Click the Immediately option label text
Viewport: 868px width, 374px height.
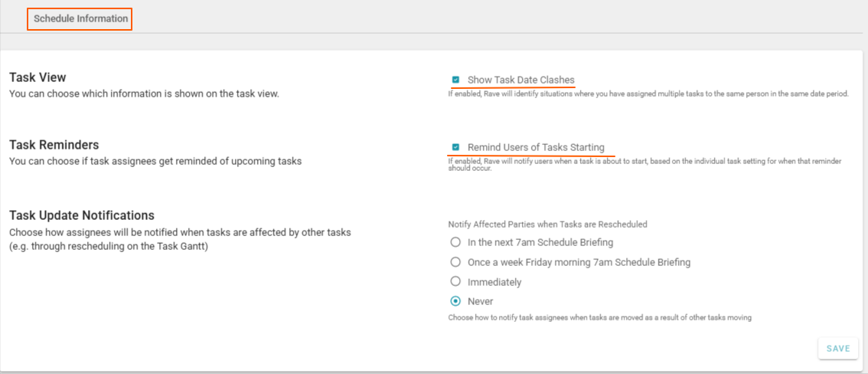[494, 282]
